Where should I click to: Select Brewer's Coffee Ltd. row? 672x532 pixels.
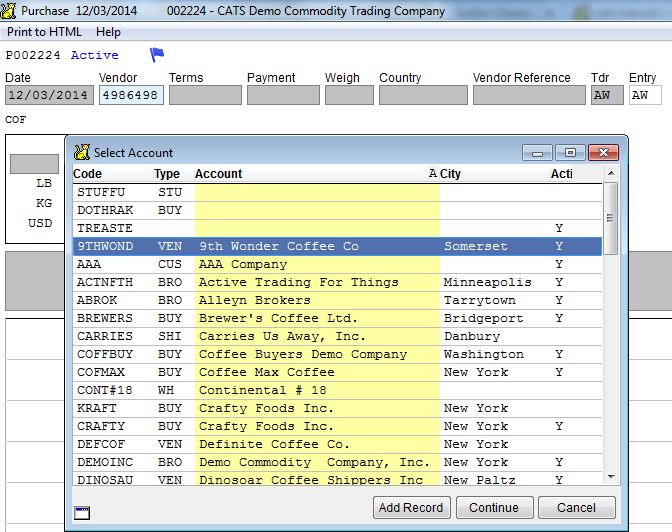click(x=337, y=319)
